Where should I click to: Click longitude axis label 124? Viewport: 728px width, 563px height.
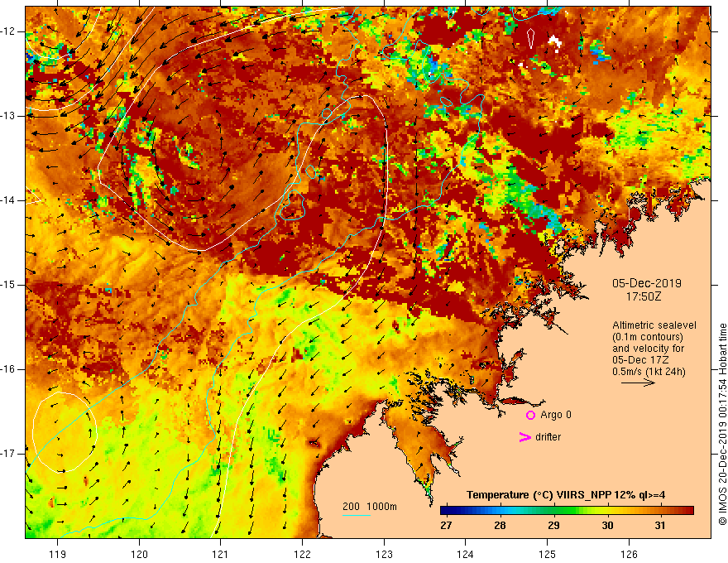coord(466,554)
